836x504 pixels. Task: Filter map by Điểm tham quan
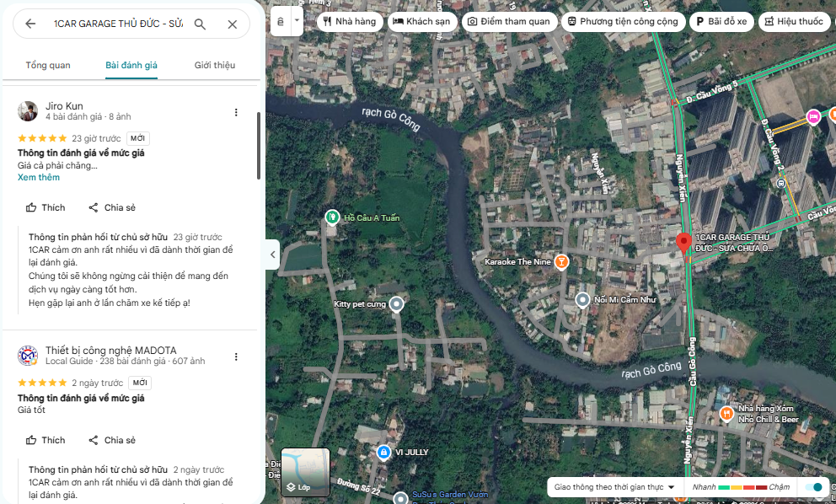pyautogui.click(x=509, y=21)
